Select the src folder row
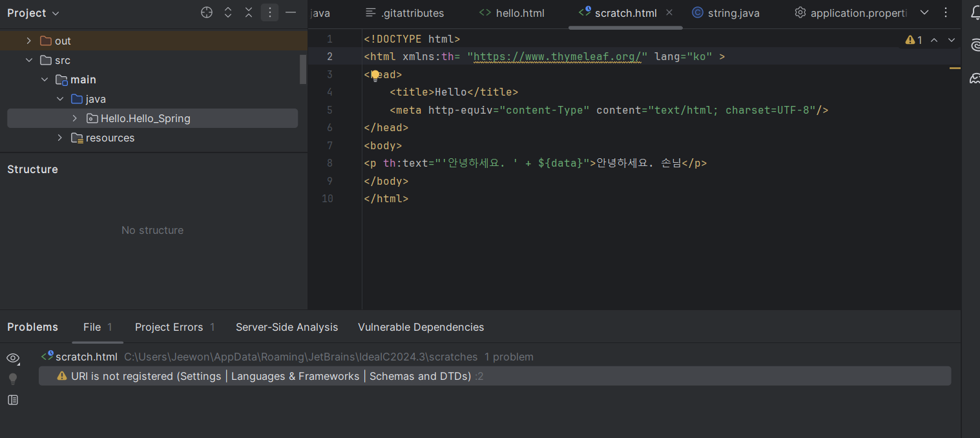 152,60
